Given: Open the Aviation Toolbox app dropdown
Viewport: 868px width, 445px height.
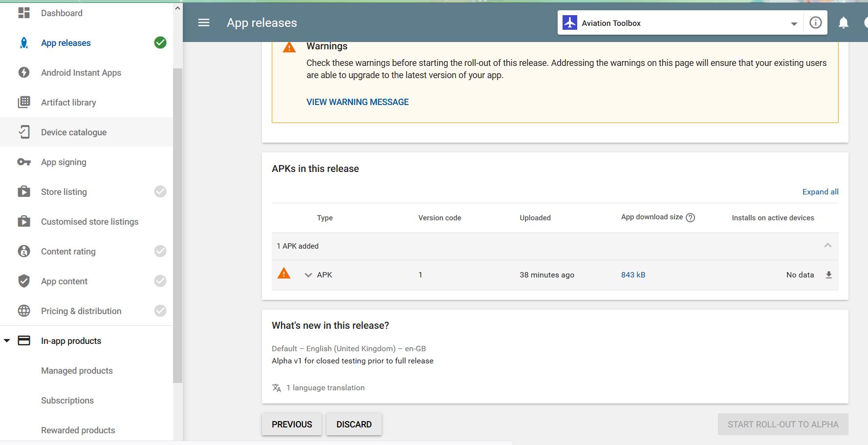Looking at the screenshot, I should pyautogui.click(x=794, y=23).
